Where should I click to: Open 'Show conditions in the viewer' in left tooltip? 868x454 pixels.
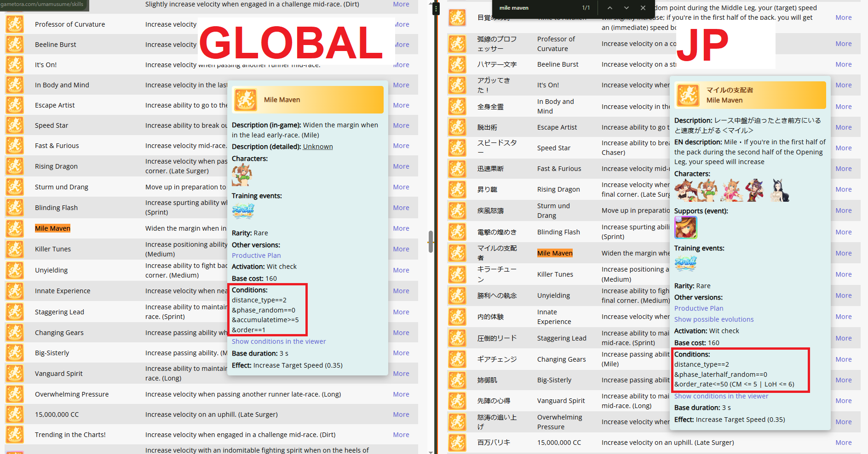pos(279,341)
